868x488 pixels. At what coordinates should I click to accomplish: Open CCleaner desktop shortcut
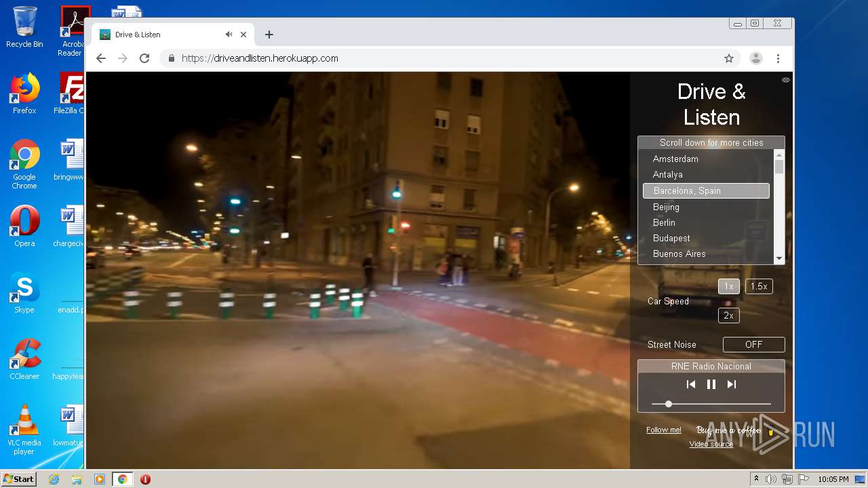24,359
